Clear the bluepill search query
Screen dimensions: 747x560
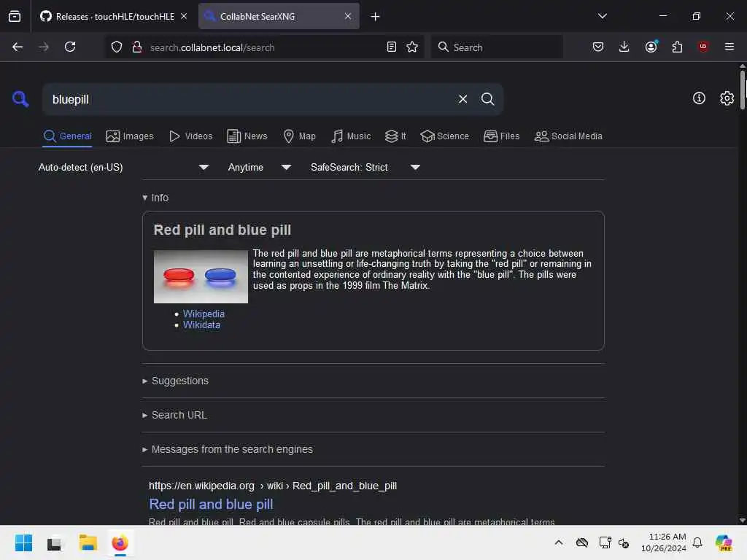[462, 99]
